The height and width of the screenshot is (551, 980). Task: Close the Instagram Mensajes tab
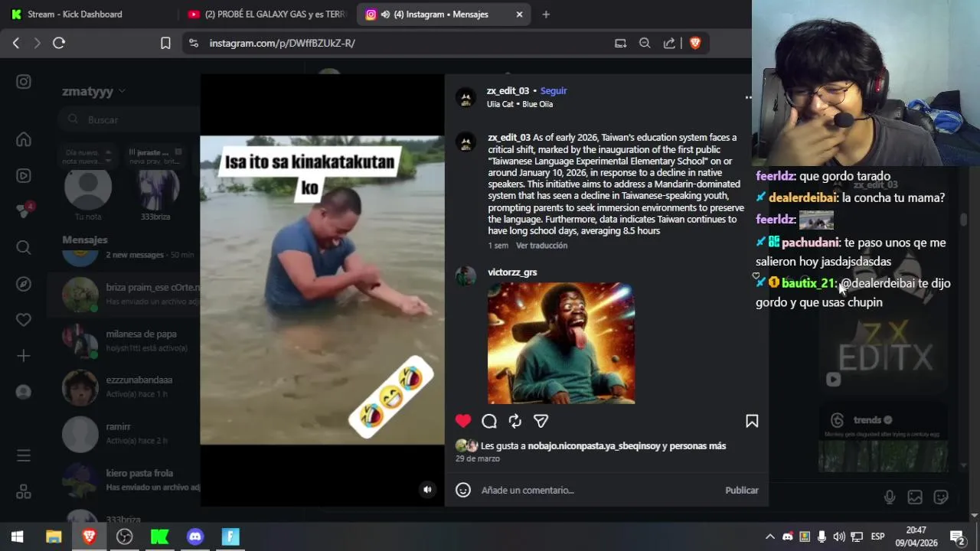[519, 14]
